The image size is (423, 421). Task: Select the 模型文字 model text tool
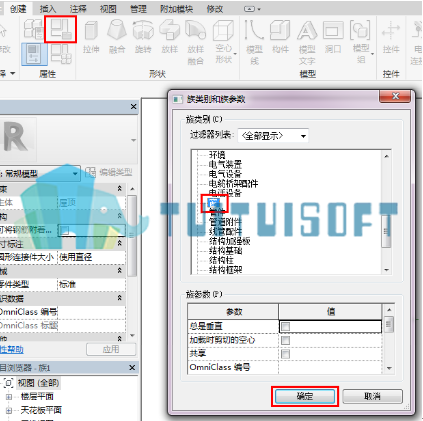pos(307,42)
